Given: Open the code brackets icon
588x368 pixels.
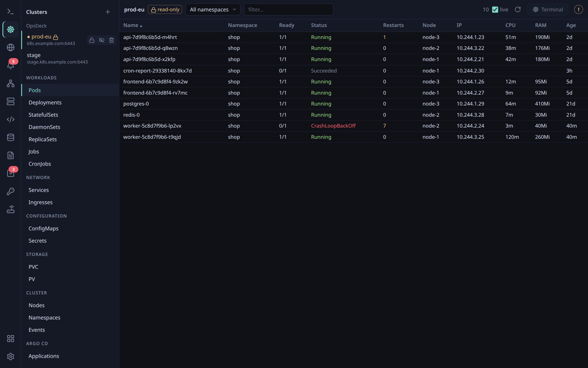Looking at the screenshot, I should coord(10,119).
